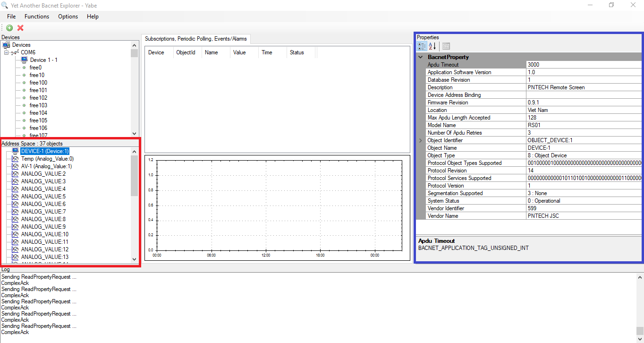Select the Device 1 - 1 monitor icon
644x343 pixels.
click(24, 60)
